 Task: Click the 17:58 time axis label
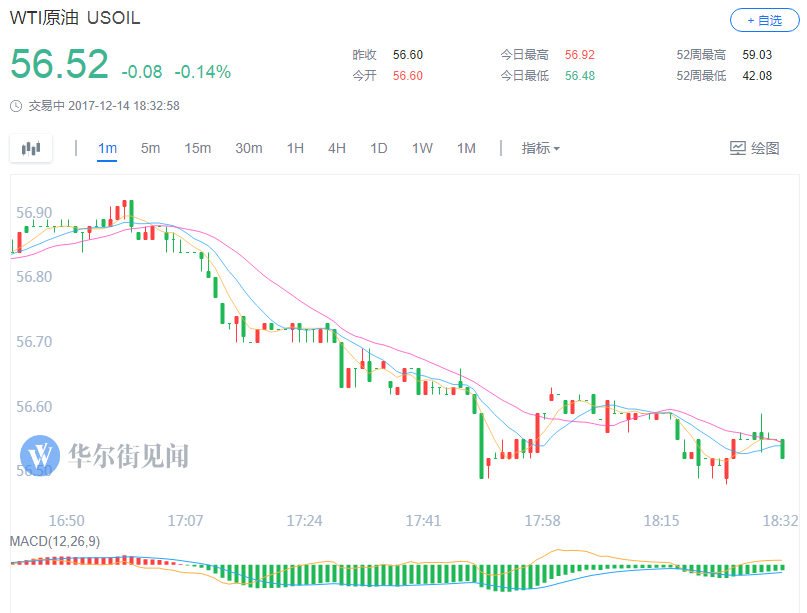(542, 521)
